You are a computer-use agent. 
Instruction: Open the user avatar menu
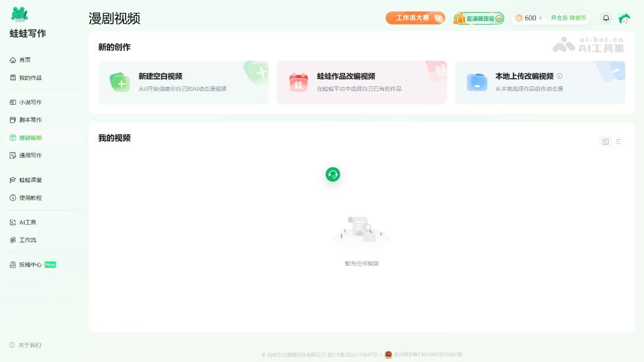click(624, 18)
